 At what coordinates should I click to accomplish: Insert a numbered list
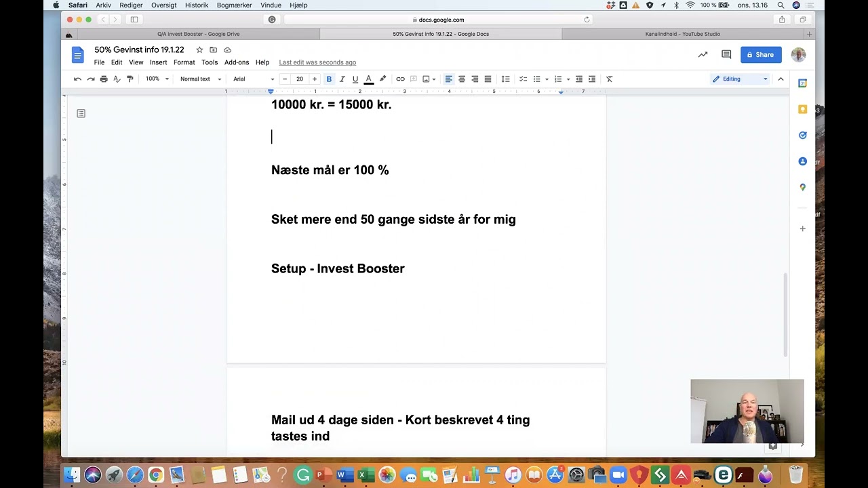558,79
